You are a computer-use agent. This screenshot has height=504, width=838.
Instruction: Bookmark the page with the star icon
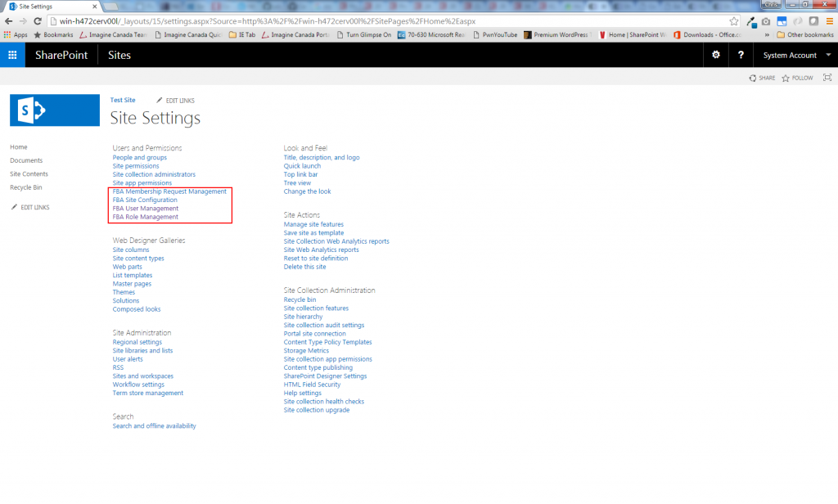[x=734, y=21]
